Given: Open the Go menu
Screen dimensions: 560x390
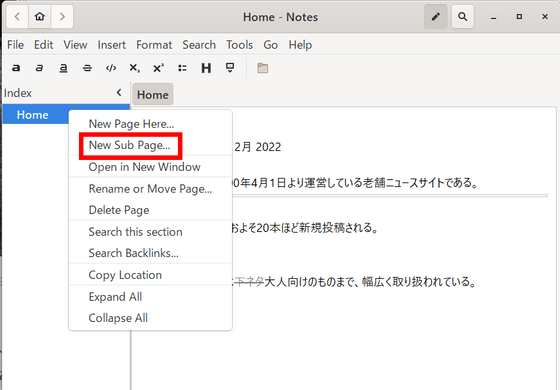Looking at the screenshot, I should coord(270,45).
